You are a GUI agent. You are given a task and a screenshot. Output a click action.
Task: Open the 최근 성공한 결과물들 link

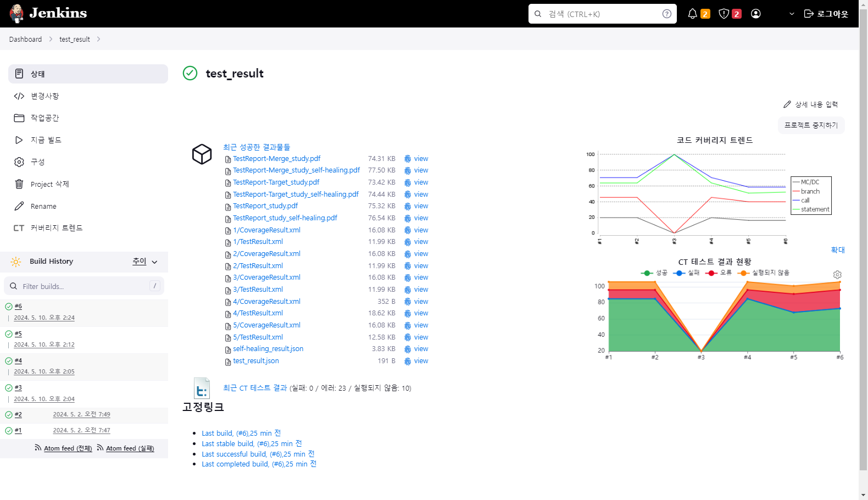[x=257, y=147]
